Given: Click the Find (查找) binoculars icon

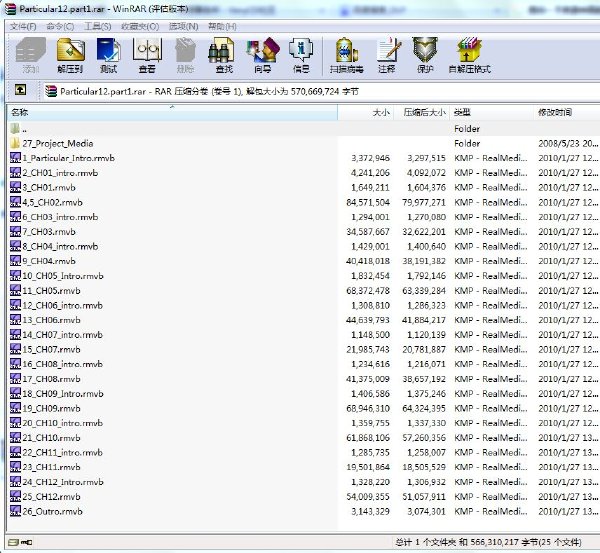Looking at the screenshot, I should tap(224, 55).
